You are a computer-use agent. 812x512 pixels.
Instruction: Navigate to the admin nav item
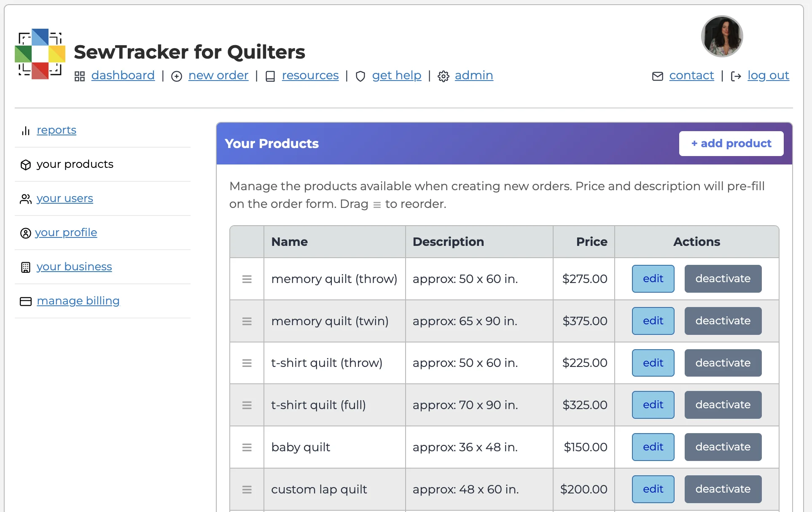(473, 76)
